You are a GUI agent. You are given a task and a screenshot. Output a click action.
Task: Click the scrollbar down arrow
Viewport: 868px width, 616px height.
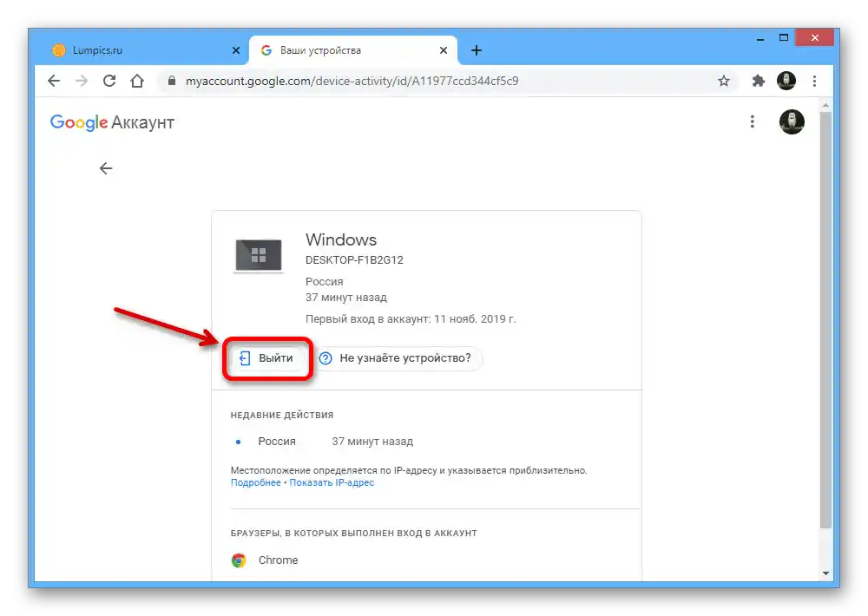(825, 573)
